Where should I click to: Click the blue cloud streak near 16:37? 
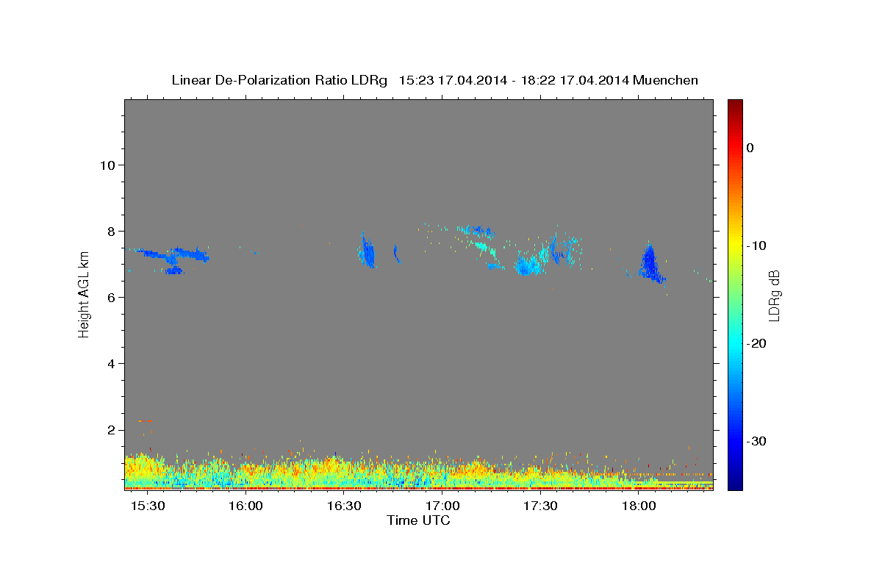(x=367, y=251)
